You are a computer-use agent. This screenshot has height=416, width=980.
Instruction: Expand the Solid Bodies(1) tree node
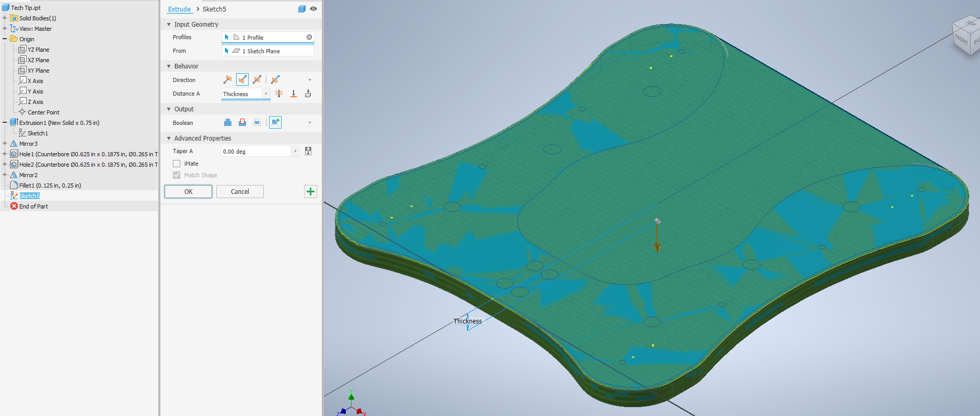coord(5,18)
